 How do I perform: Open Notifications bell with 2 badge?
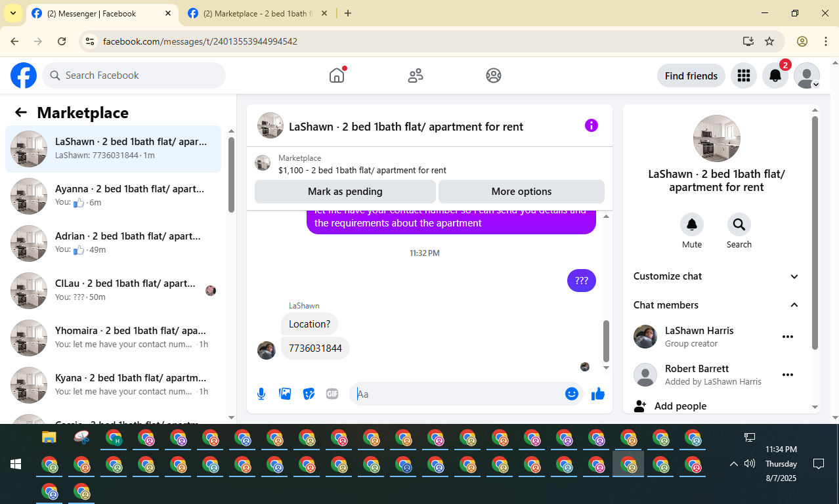click(775, 76)
